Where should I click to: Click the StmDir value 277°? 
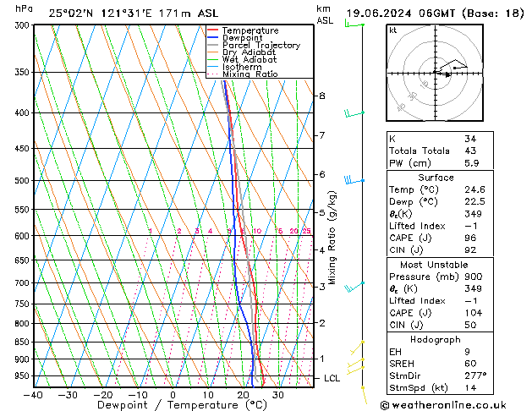475,376
